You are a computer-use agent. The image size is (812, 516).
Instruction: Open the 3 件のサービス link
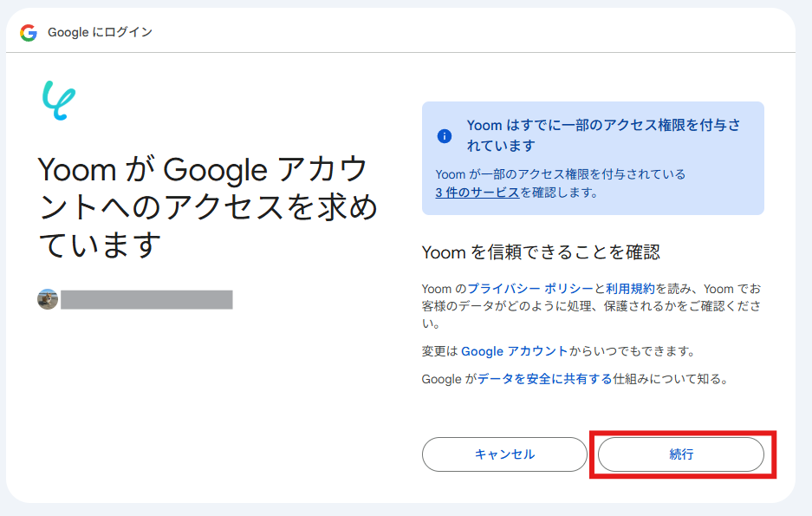[x=477, y=193]
